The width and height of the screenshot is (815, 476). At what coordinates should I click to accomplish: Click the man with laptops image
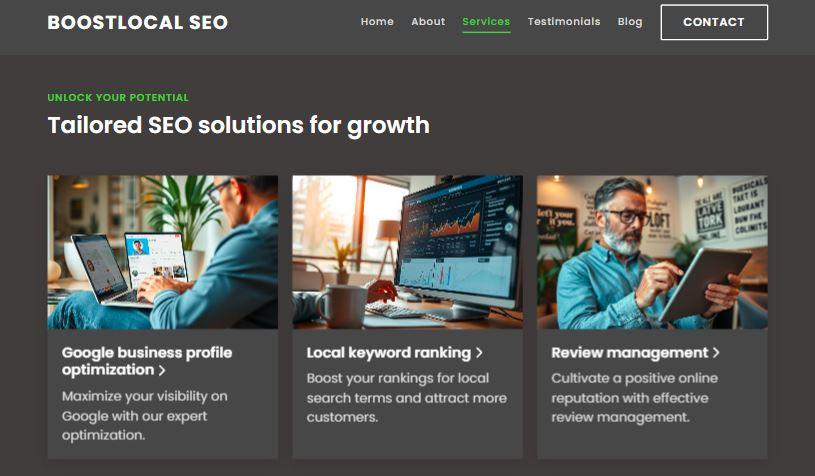pos(163,252)
